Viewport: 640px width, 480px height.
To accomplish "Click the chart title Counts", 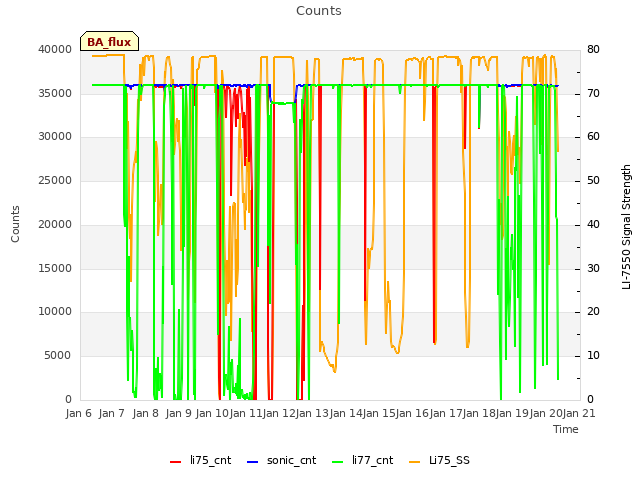I will (319, 11).
